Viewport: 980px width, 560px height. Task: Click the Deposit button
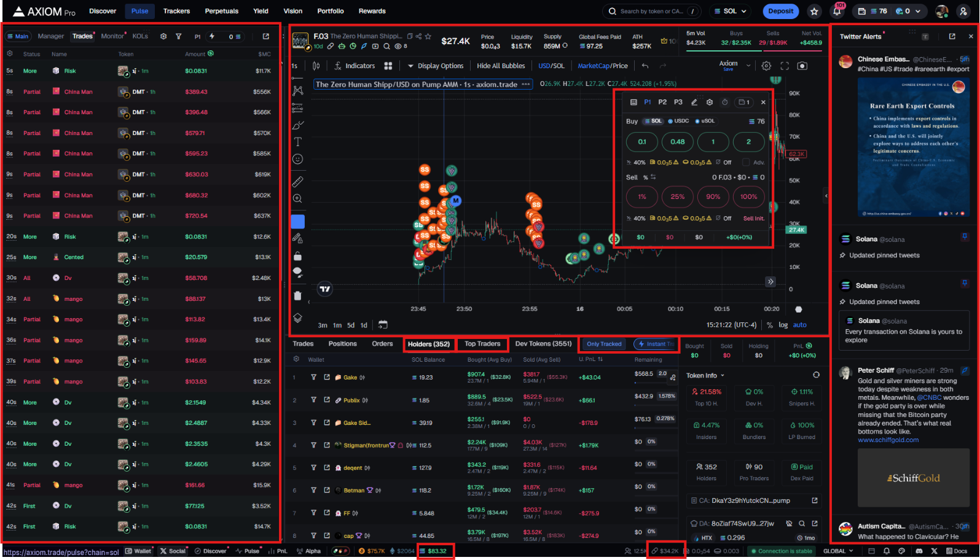point(780,11)
